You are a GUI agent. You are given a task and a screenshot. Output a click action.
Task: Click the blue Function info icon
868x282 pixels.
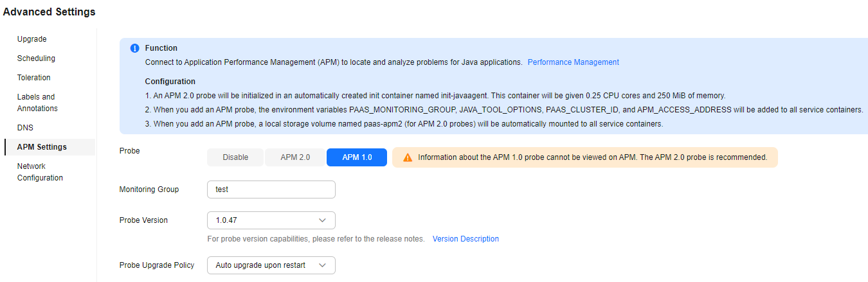click(x=134, y=48)
